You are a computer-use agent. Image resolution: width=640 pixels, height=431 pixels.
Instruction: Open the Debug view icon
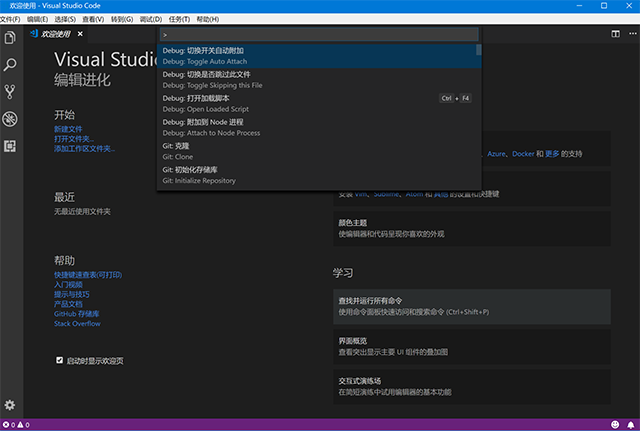10,119
